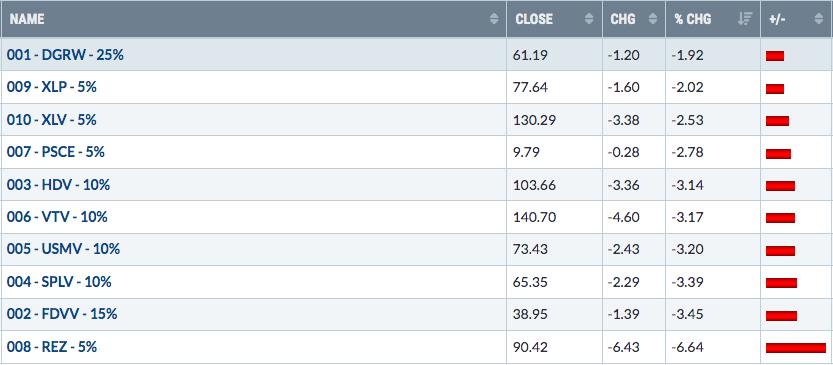833x365 pixels.
Task: Open the 006 - VTV - 10% link
Action: pos(57,217)
